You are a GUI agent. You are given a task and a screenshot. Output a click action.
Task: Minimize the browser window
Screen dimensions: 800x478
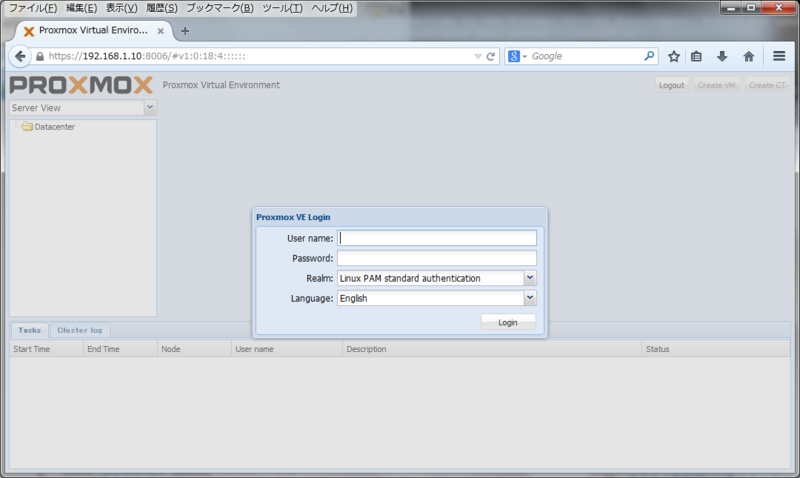pyautogui.click(x=732, y=8)
